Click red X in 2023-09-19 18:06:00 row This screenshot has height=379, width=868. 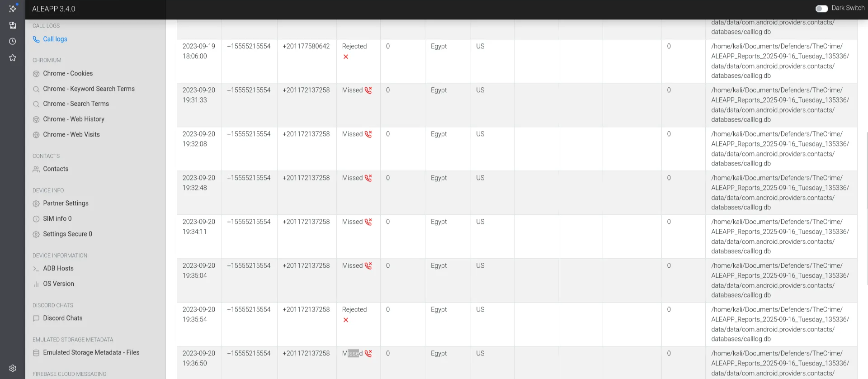[346, 57]
